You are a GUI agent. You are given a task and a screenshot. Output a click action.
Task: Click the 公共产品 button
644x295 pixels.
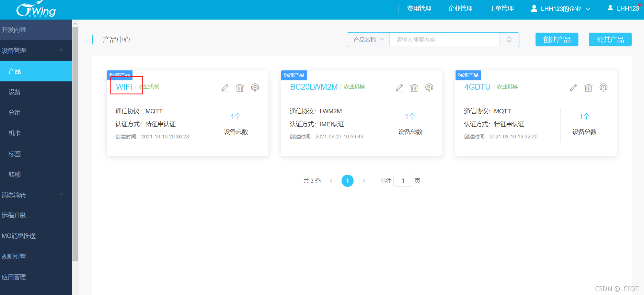click(x=610, y=39)
